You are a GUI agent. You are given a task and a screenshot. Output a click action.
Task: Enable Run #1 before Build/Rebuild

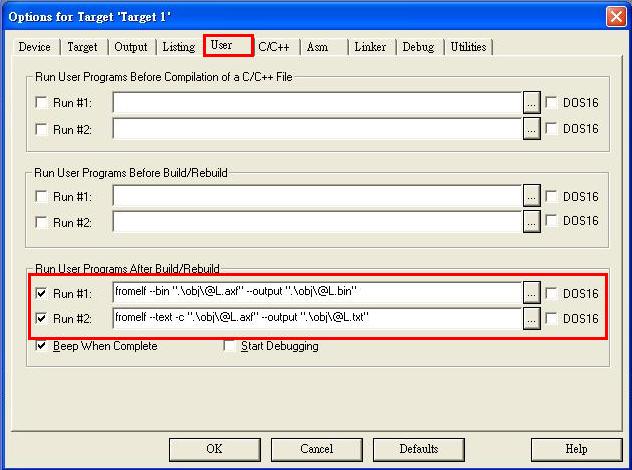click(42, 196)
